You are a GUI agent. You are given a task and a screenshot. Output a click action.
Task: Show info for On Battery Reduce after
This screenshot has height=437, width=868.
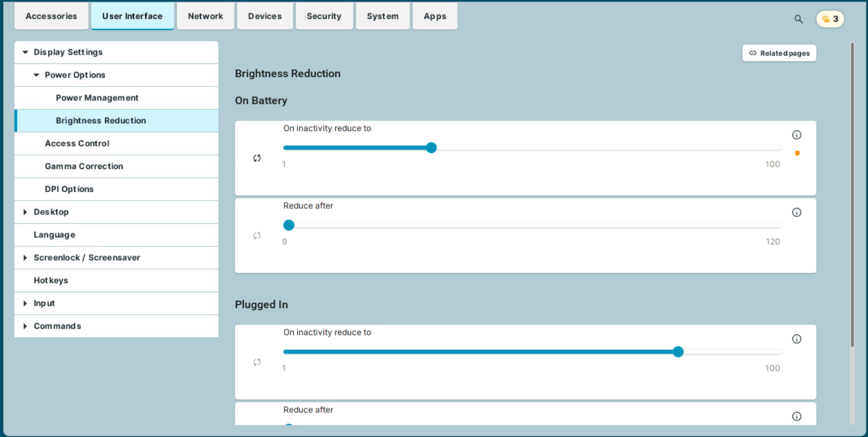tap(796, 212)
